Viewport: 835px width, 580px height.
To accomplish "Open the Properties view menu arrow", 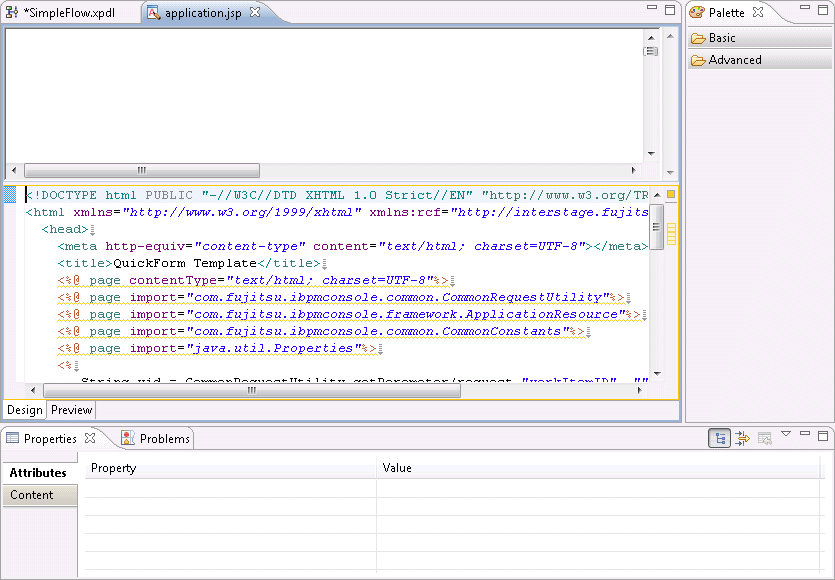I will coord(786,434).
